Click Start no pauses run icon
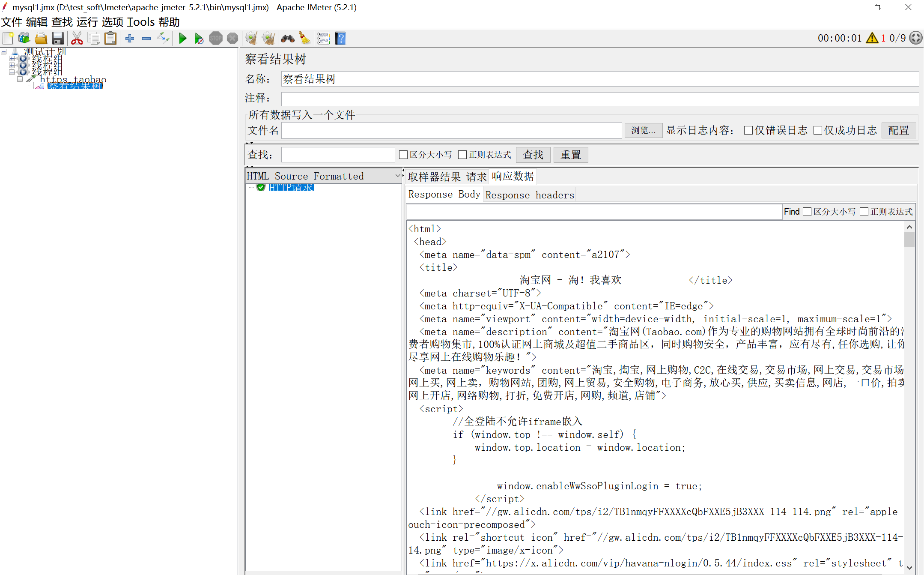This screenshot has height=575, width=924. pos(199,39)
